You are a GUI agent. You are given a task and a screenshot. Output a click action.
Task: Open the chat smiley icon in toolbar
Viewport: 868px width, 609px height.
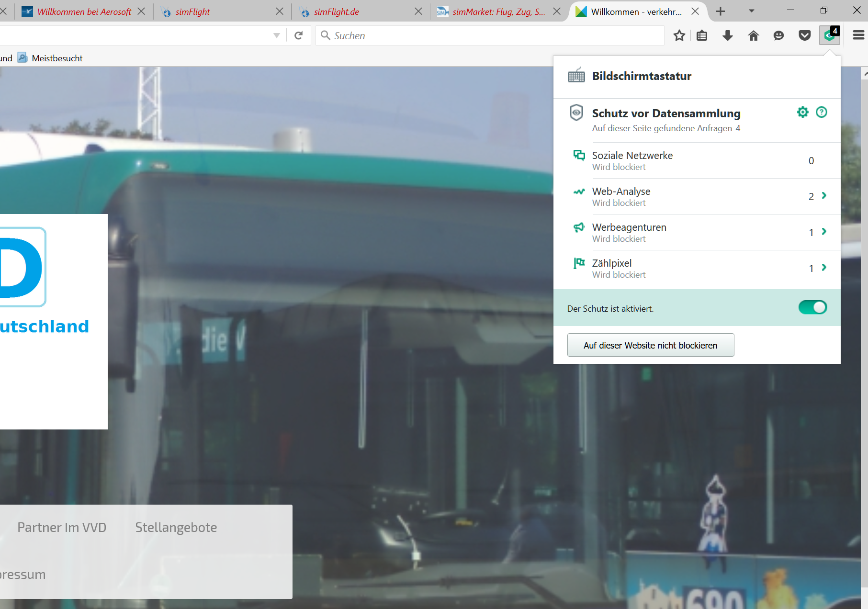point(779,35)
